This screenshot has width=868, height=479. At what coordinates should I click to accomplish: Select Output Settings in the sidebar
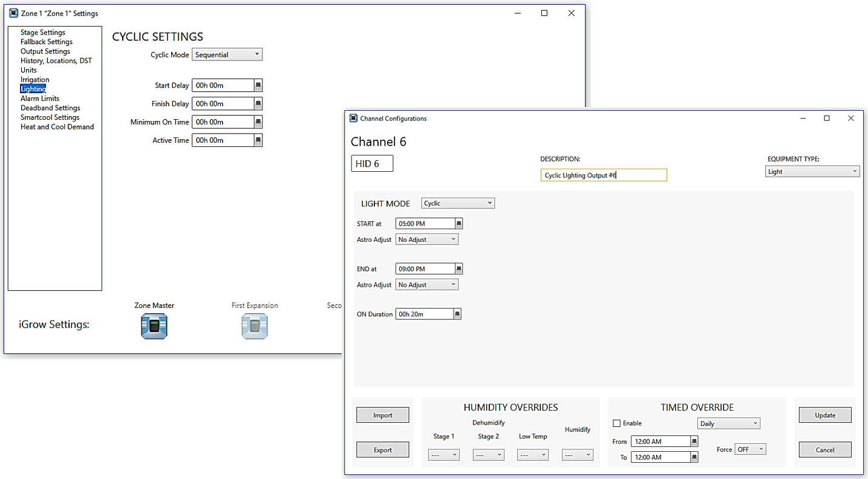tap(45, 51)
